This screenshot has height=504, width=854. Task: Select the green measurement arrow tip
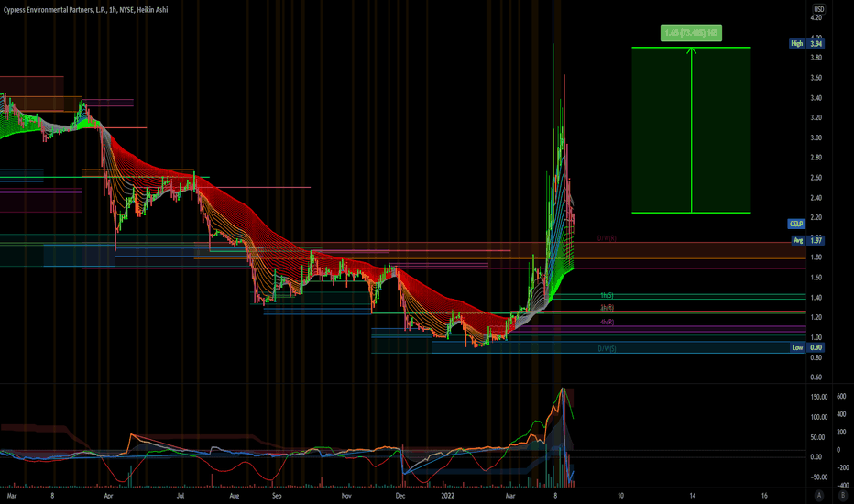click(691, 50)
